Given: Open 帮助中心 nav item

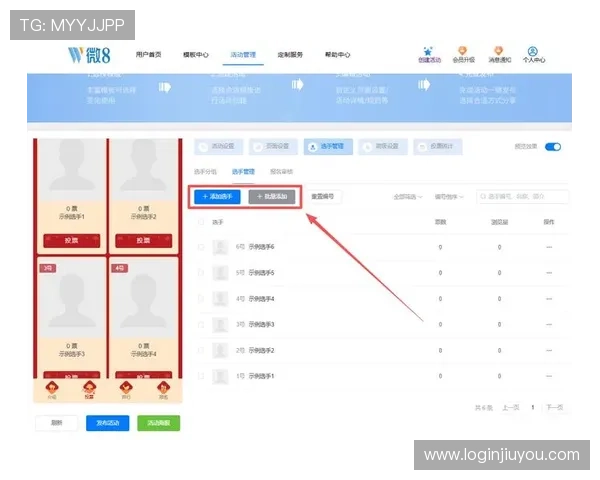Looking at the screenshot, I should 338,55.
